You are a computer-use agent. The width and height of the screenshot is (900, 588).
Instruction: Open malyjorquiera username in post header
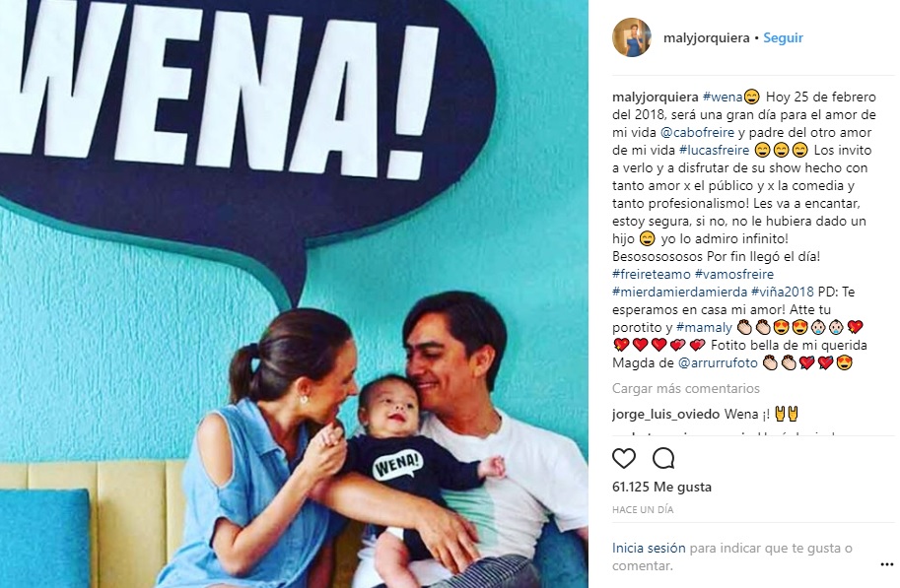pos(707,37)
